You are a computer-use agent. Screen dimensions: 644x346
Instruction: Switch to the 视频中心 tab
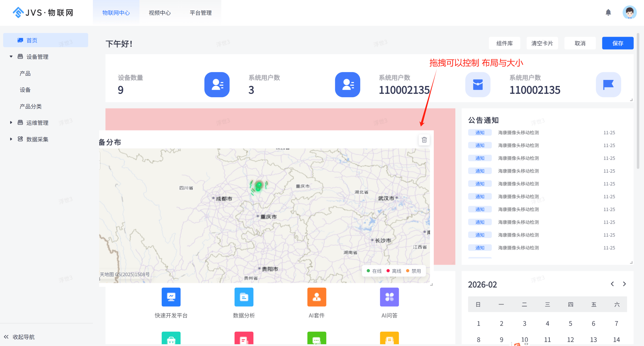coord(159,13)
